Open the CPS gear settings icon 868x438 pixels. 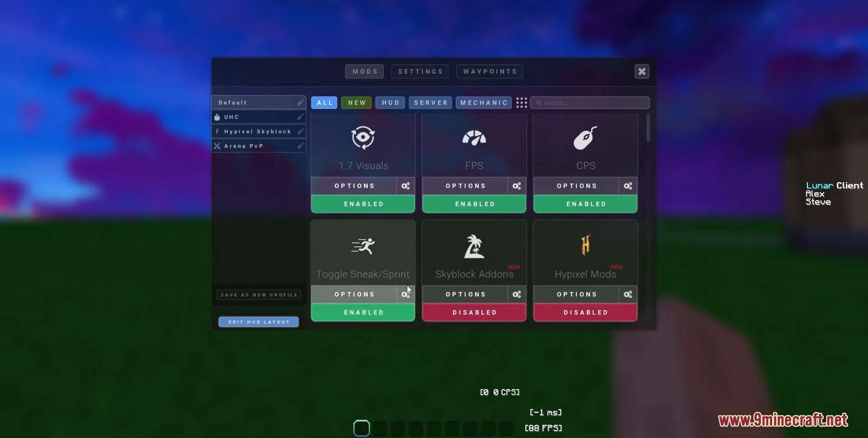click(x=628, y=186)
